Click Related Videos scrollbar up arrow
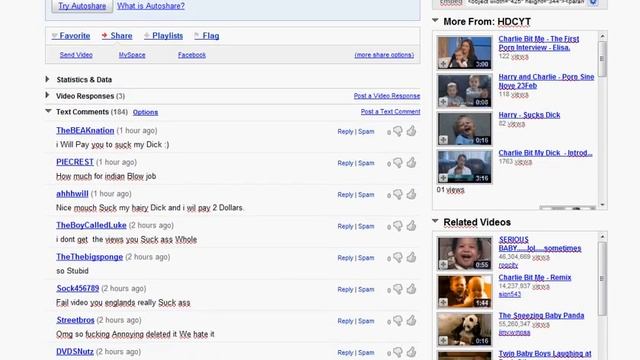The width and height of the screenshot is (640, 360). coord(602,236)
